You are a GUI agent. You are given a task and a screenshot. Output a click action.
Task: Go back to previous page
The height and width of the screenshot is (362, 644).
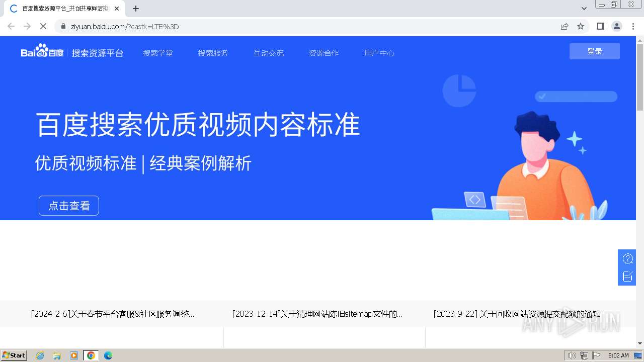click(11, 26)
